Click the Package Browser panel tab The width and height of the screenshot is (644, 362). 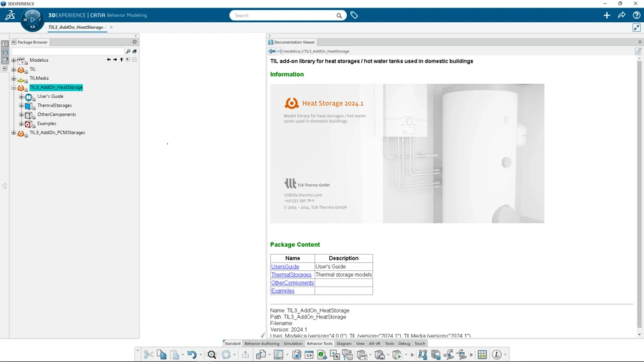[x=30, y=42]
